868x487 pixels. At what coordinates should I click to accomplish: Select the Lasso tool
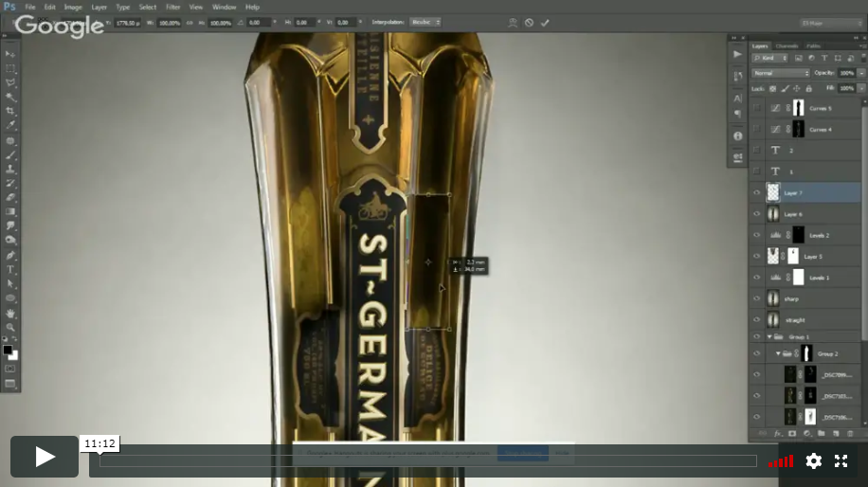[10, 82]
